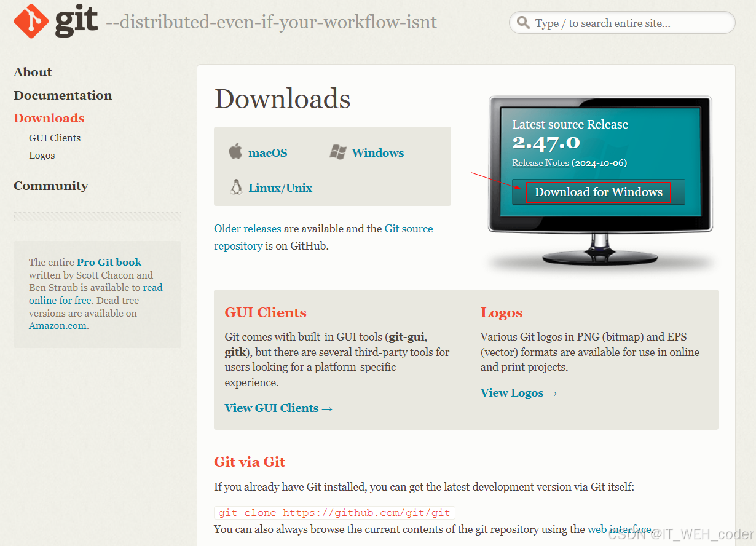Follow the Git source repository link
This screenshot has width=756, height=546.
(323, 237)
